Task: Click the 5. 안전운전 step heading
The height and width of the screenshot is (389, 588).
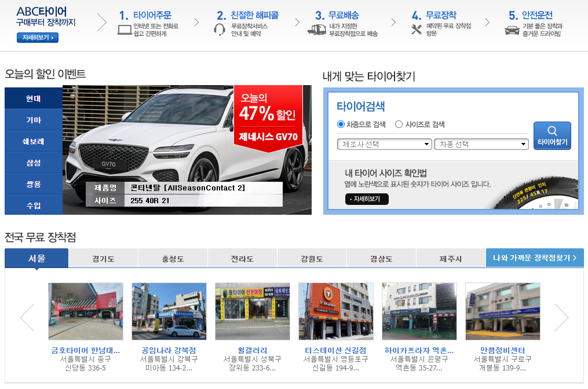Action: click(x=531, y=16)
